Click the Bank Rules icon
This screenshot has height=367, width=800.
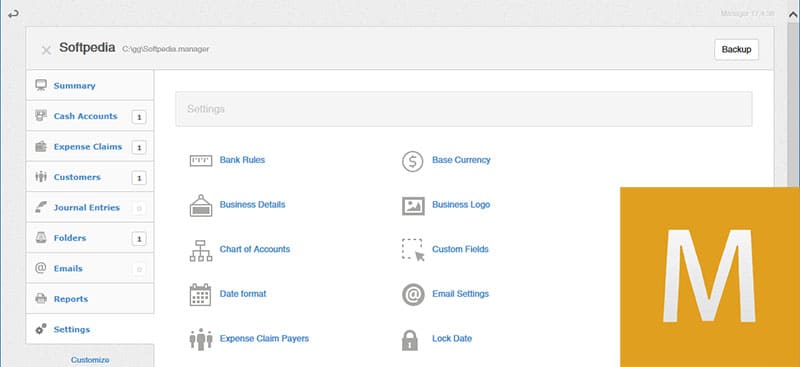coord(201,161)
